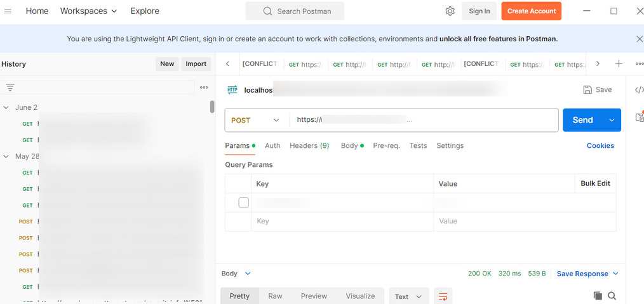
Task: Open the hamburger menu icon
Action: coord(8,11)
